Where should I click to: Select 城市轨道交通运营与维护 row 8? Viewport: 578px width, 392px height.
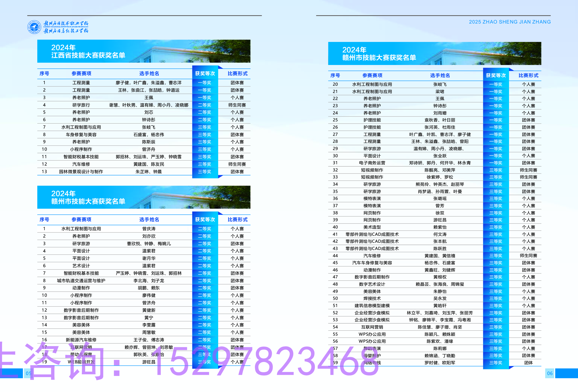pos(81,280)
